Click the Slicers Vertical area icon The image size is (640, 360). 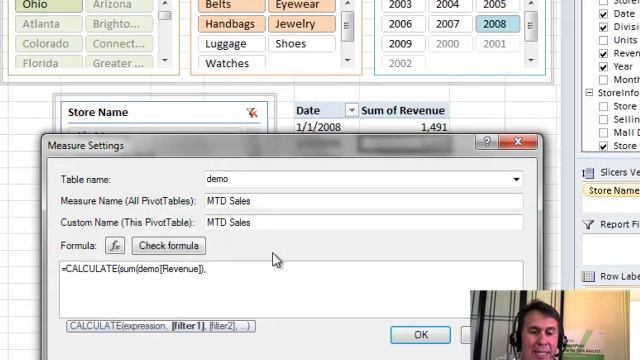pyautogui.click(x=589, y=173)
